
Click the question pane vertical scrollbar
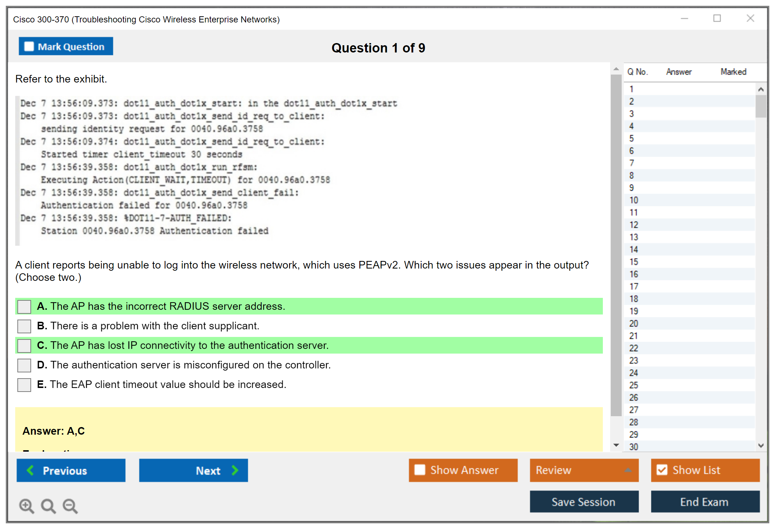[616, 246]
